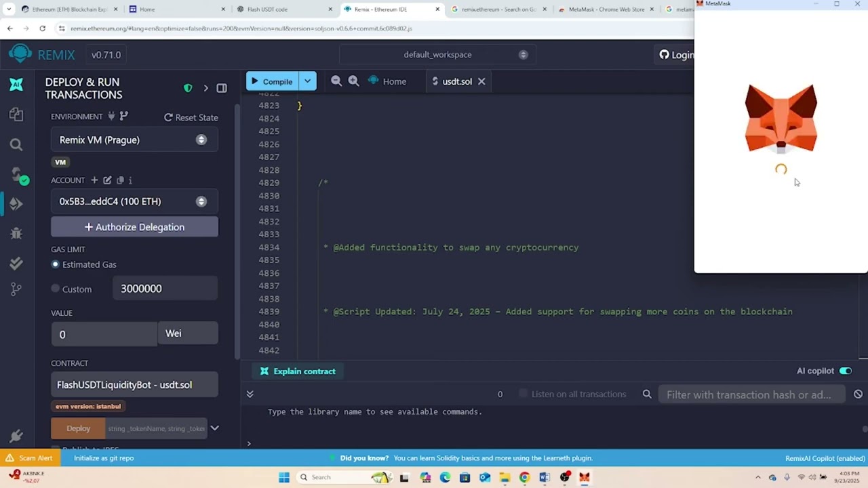Click the Authorize Delegation button
The height and width of the screenshot is (488, 868).
coord(134,227)
